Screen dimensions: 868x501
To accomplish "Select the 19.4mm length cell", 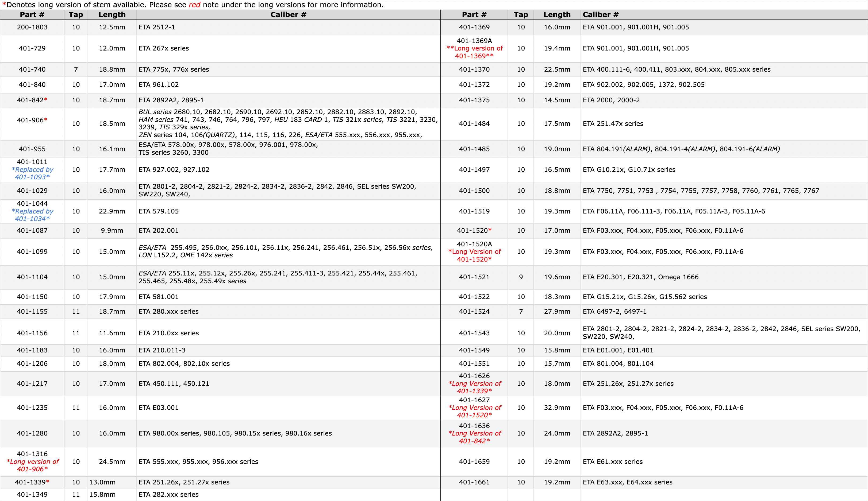I will 557,48.
